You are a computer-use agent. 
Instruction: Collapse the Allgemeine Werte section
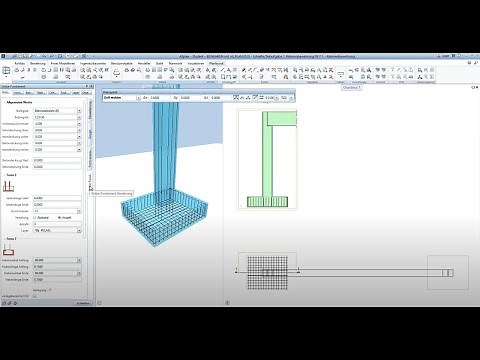coord(5,102)
